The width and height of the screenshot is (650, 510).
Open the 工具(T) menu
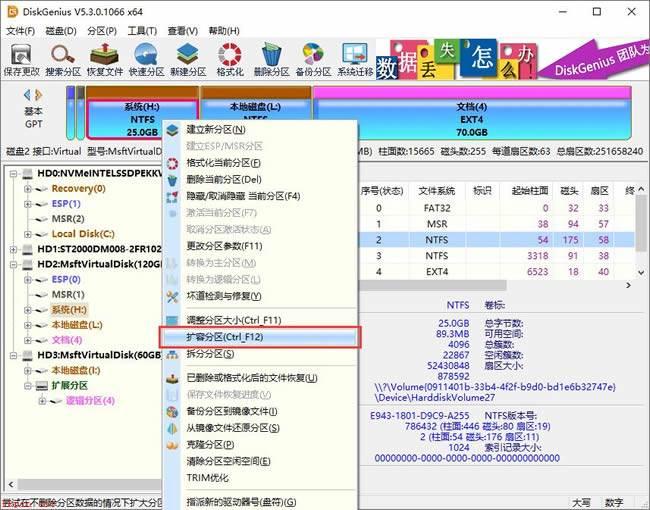(142, 31)
